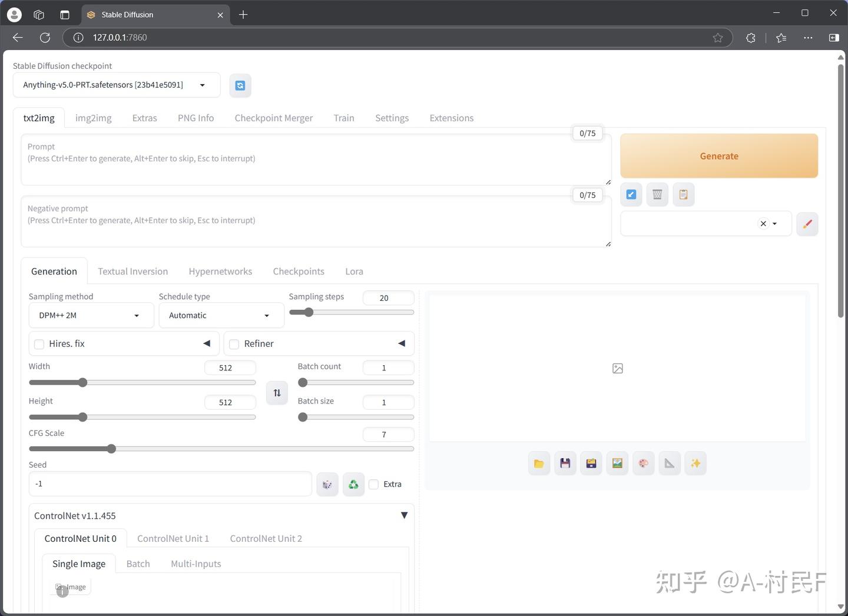
Task: Click the clipboard paste parameters icon
Action: click(683, 194)
